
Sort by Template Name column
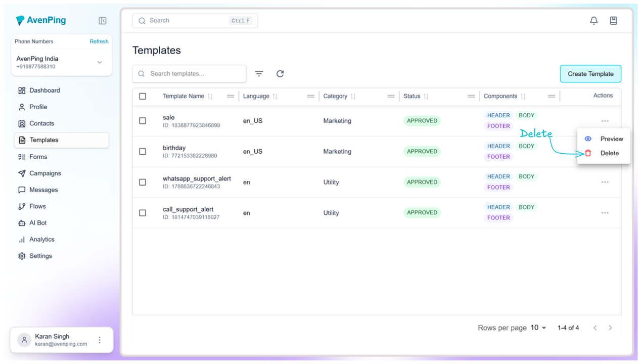pos(210,96)
